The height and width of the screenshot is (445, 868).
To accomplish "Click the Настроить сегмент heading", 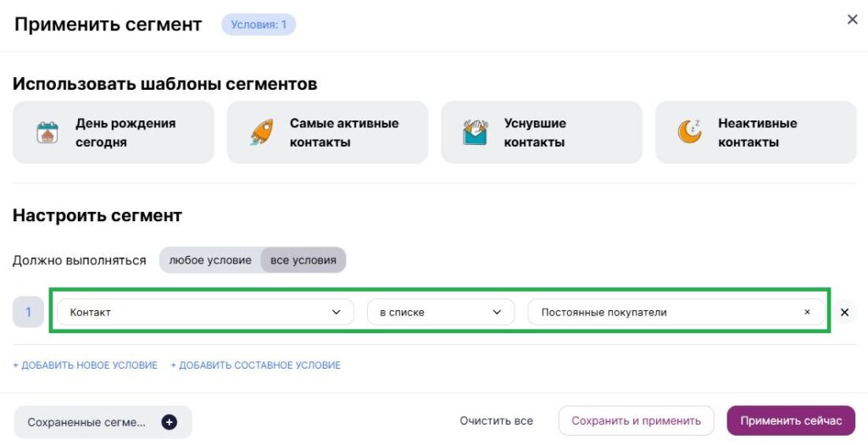I will click(x=97, y=215).
